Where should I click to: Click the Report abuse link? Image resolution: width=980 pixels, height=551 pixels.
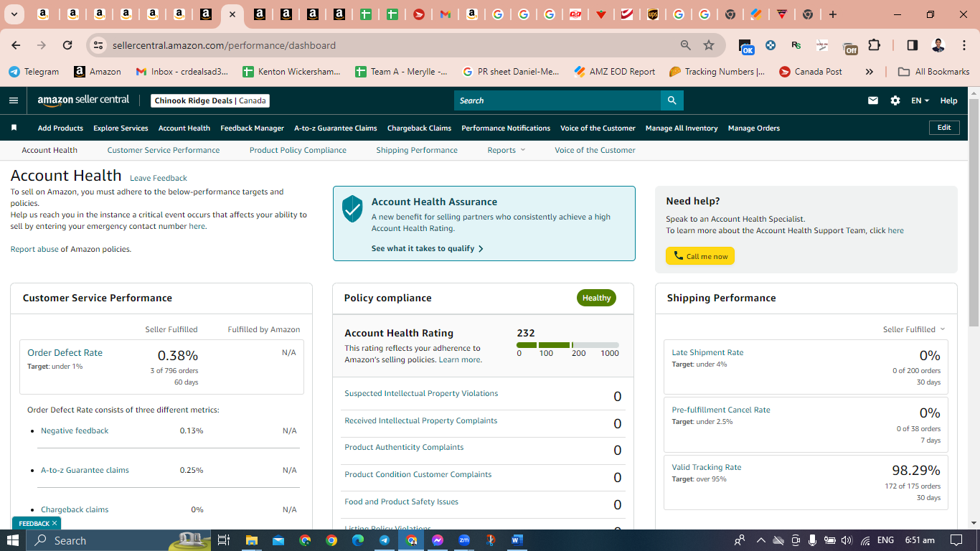tap(34, 249)
